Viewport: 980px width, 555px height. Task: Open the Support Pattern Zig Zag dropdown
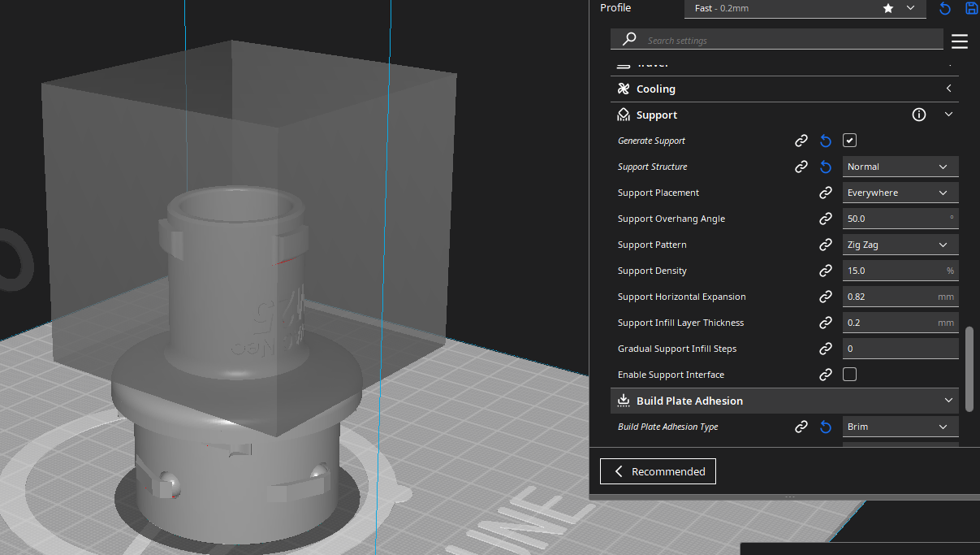(x=900, y=245)
